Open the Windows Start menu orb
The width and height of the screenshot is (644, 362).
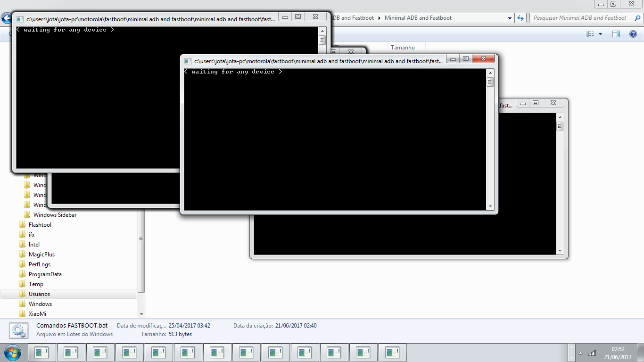[13, 352]
